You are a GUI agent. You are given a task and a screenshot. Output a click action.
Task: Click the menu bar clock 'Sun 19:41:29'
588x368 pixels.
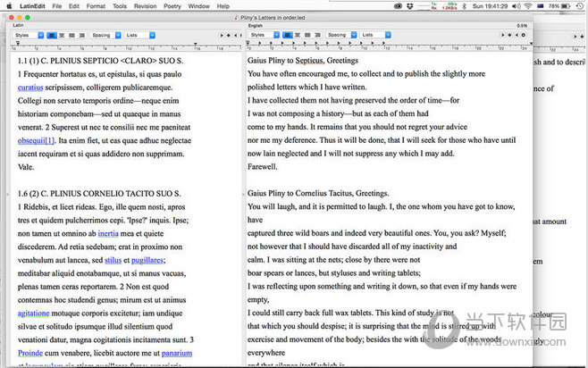pyautogui.click(x=490, y=6)
